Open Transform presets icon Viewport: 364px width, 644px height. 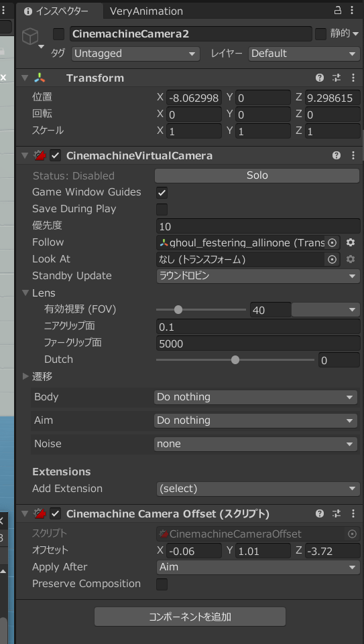337,78
